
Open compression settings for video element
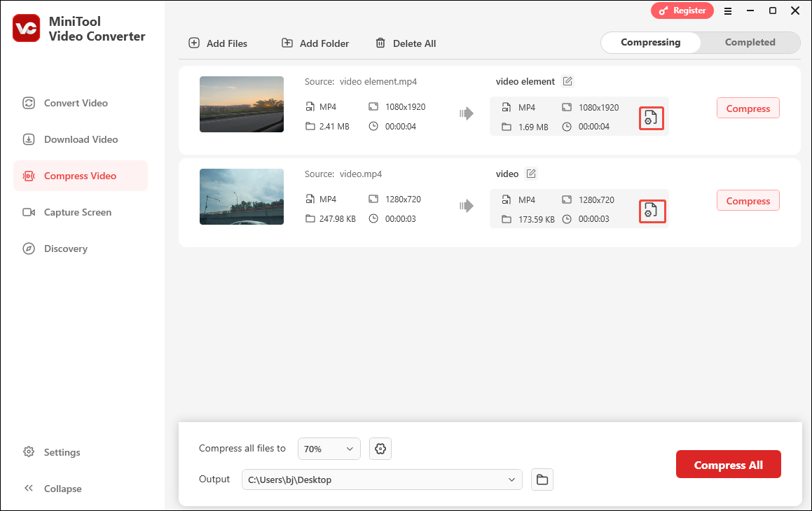pyautogui.click(x=651, y=118)
